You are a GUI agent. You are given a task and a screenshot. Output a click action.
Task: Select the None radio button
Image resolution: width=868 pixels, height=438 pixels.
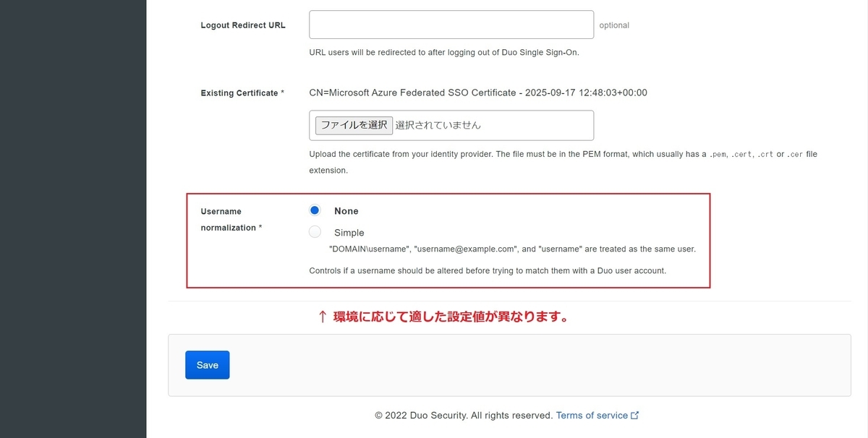pyautogui.click(x=315, y=210)
